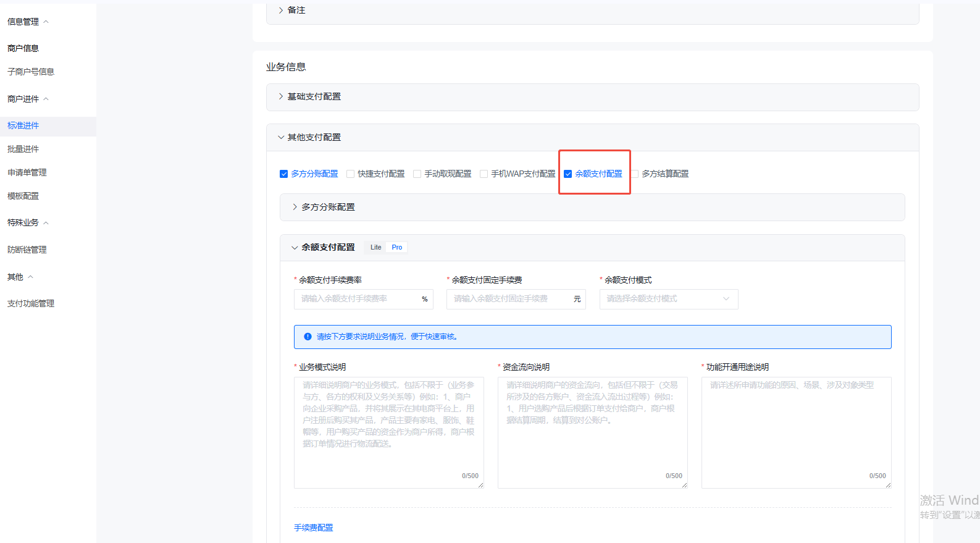The height and width of the screenshot is (543, 980).
Task: Open the 余额支付模式 dropdown
Action: (668, 299)
